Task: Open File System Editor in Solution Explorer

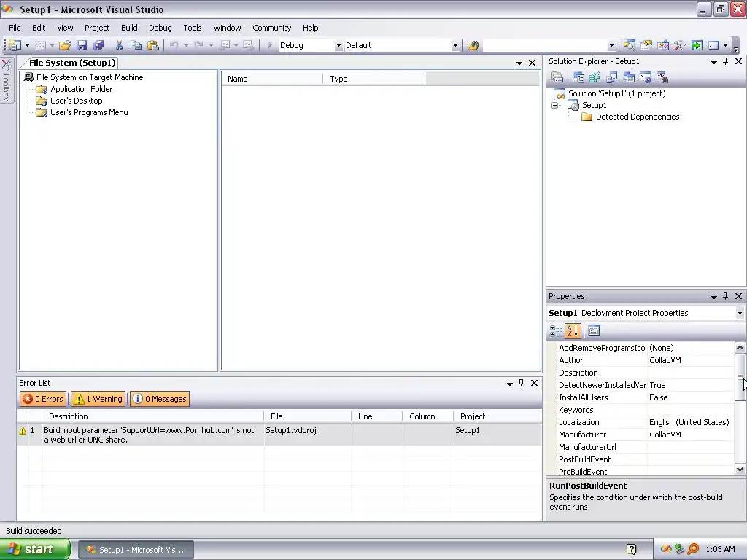Action: (x=578, y=77)
